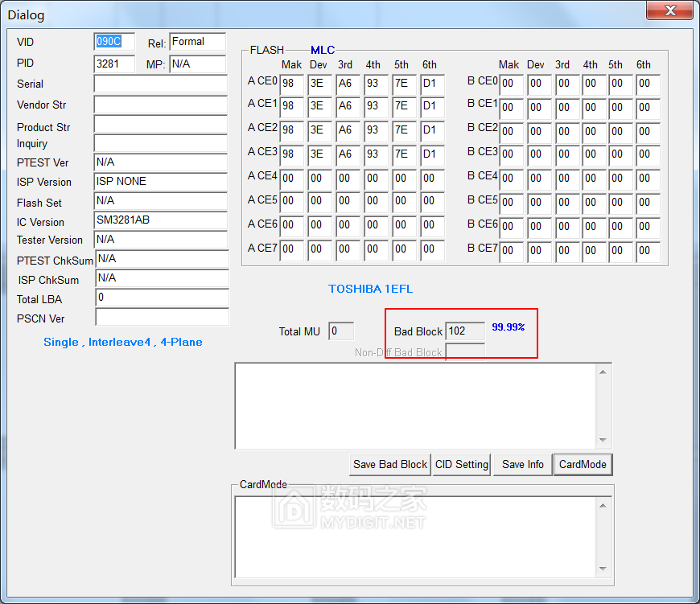The width and height of the screenshot is (700, 604).
Task: Select the VID input field
Action: (x=113, y=42)
